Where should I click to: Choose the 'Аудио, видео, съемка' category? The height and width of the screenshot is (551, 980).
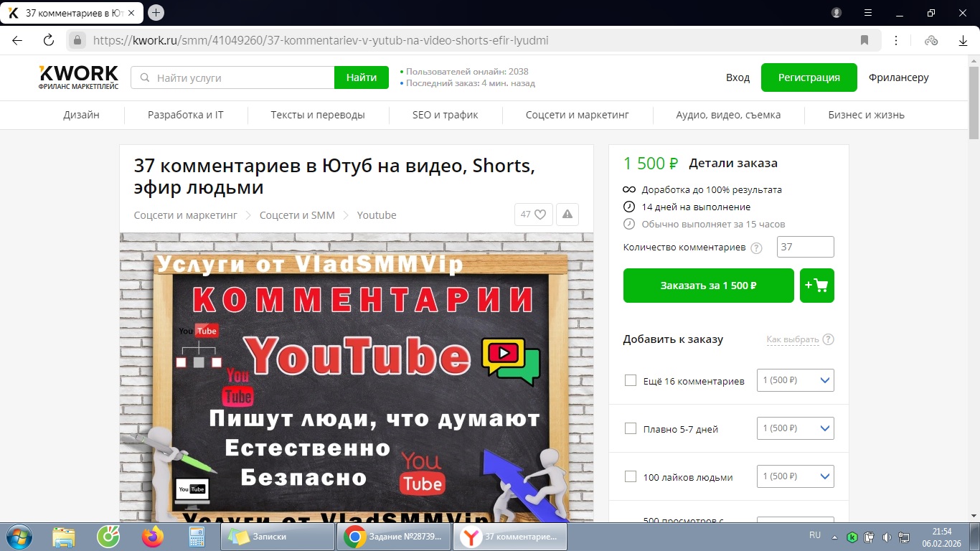[728, 115]
